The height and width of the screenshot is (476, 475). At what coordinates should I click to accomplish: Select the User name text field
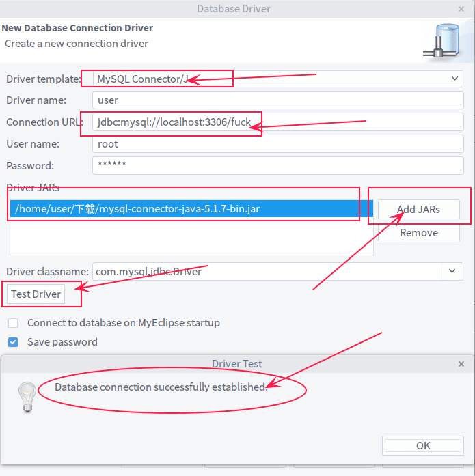click(x=277, y=144)
